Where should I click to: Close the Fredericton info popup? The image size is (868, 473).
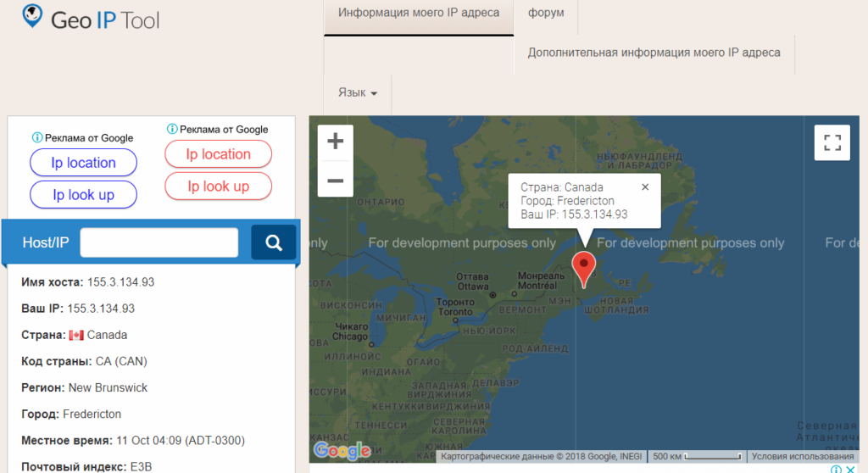pyautogui.click(x=644, y=187)
